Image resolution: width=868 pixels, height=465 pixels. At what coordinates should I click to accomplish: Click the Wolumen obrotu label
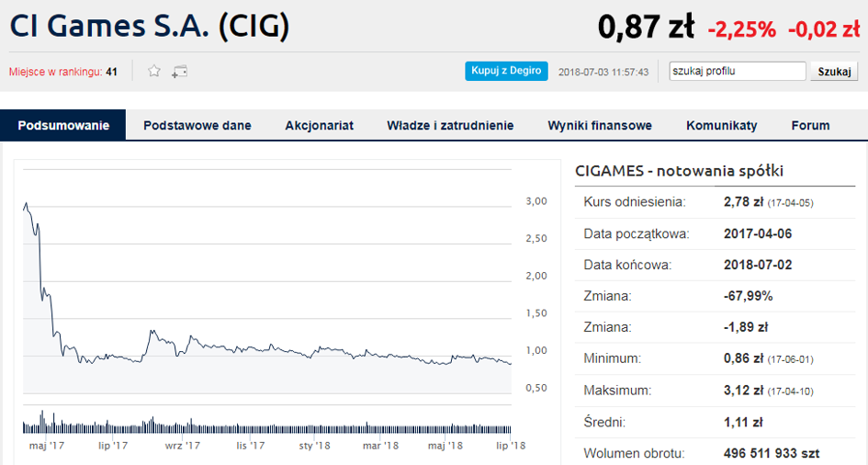pyautogui.click(x=634, y=453)
